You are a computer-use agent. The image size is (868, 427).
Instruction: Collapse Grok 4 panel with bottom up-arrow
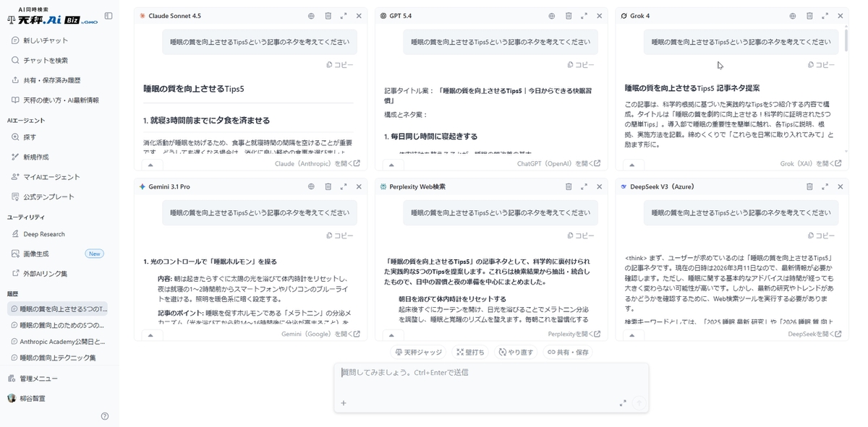[632, 165]
